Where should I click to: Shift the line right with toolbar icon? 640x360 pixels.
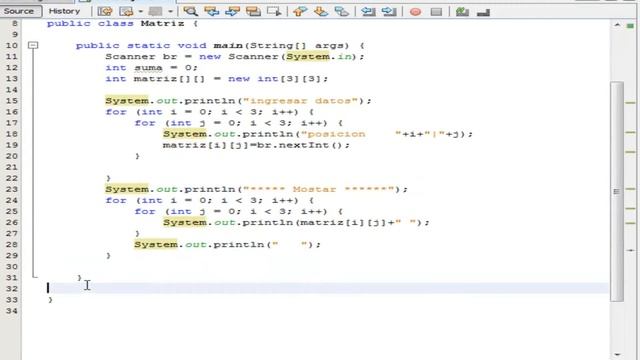pyautogui.click(x=389, y=11)
